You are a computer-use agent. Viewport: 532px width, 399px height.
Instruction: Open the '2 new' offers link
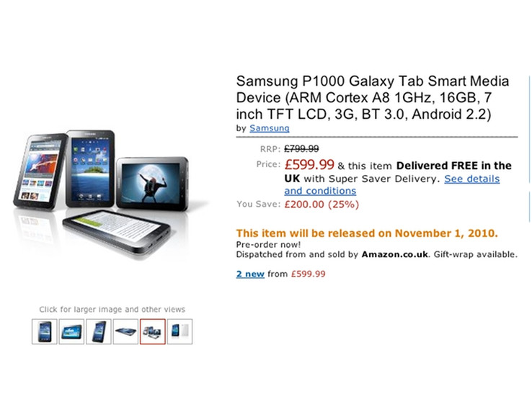pyautogui.click(x=250, y=274)
